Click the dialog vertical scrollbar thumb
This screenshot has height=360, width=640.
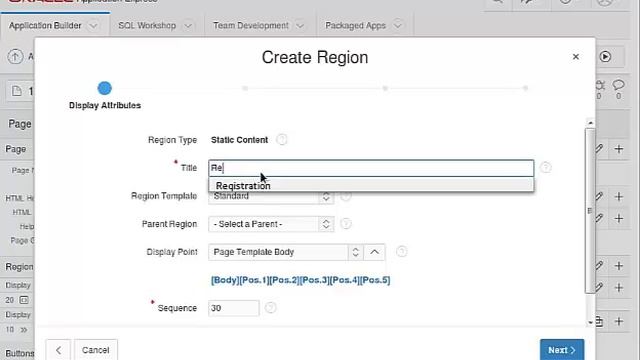pos(590,211)
